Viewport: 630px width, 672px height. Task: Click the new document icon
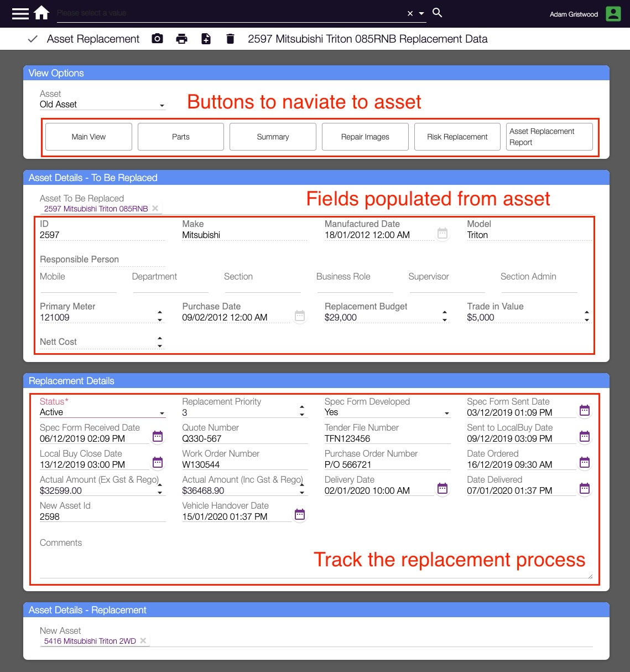coord(206,39)
